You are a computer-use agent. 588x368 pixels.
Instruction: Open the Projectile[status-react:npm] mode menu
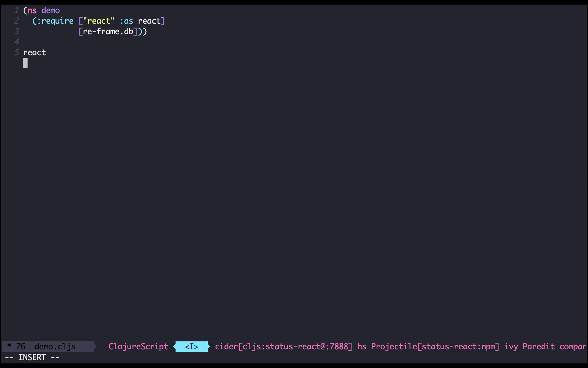[435, 347]
